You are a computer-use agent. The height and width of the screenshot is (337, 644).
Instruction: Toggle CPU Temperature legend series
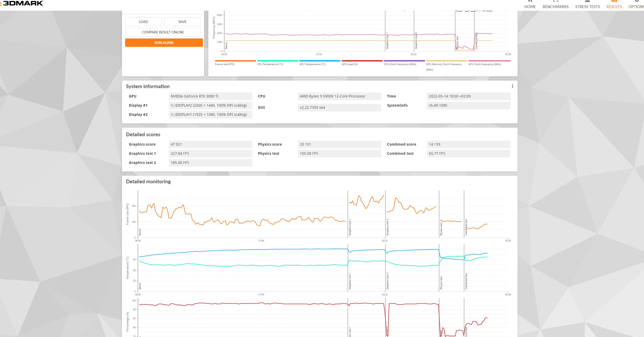[x=270, y=64]
